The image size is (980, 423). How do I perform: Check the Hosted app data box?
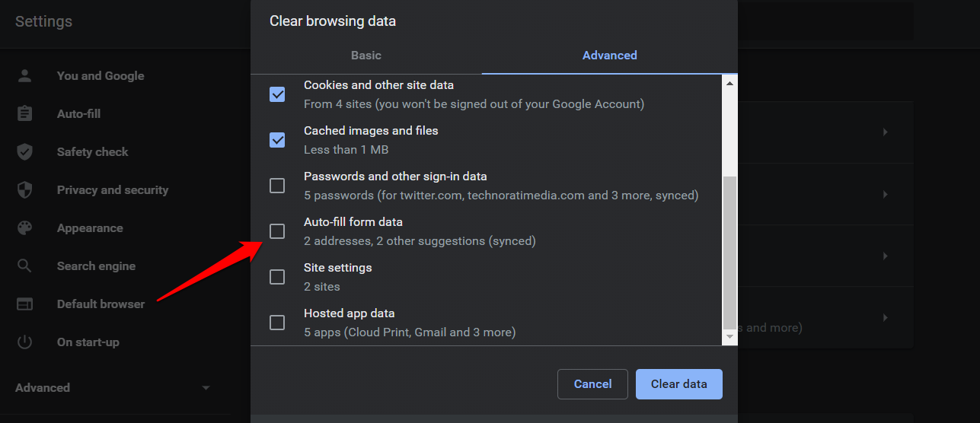277,323
